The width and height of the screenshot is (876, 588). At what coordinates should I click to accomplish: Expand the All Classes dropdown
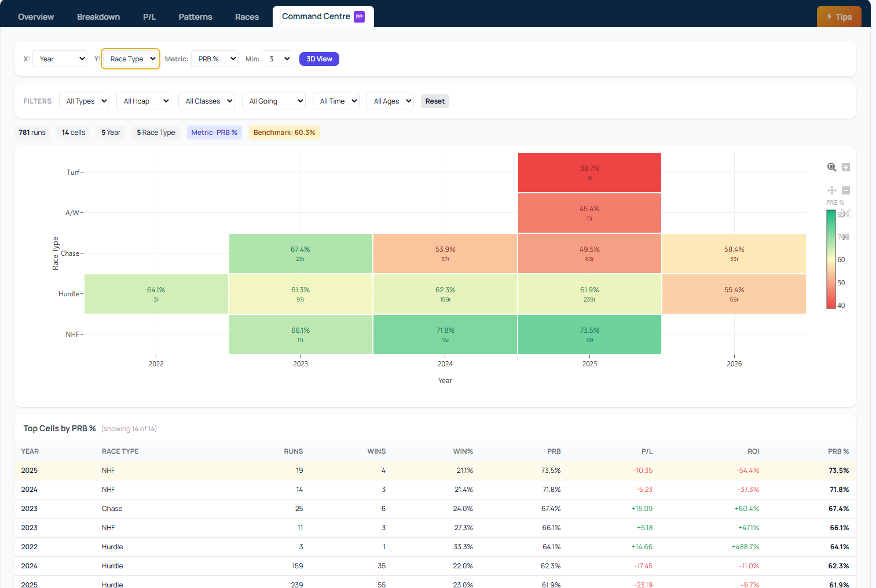(206, 101)
